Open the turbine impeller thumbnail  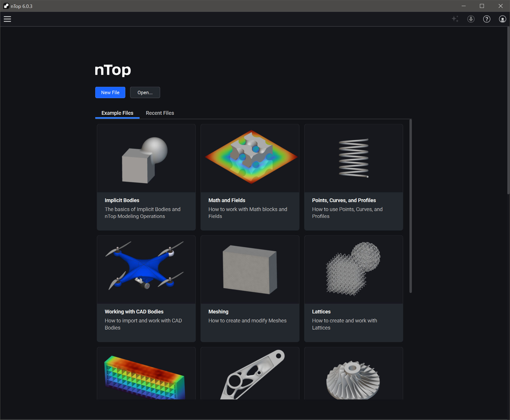click(354, 373)
